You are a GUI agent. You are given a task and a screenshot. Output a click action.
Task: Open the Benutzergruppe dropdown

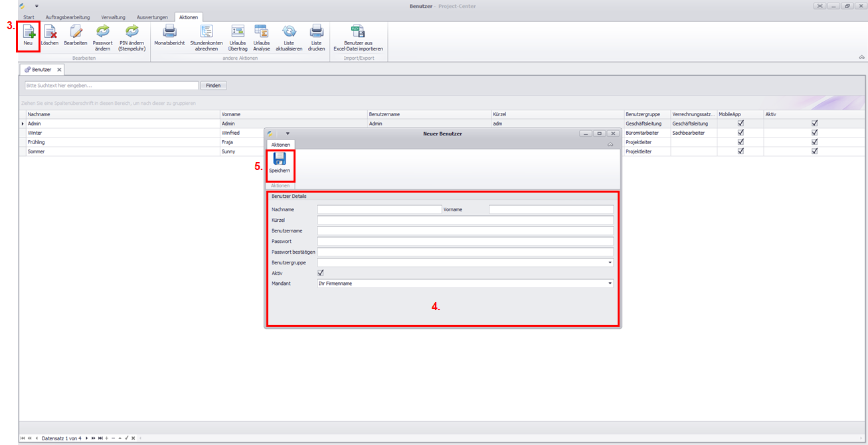pos(610,263)
